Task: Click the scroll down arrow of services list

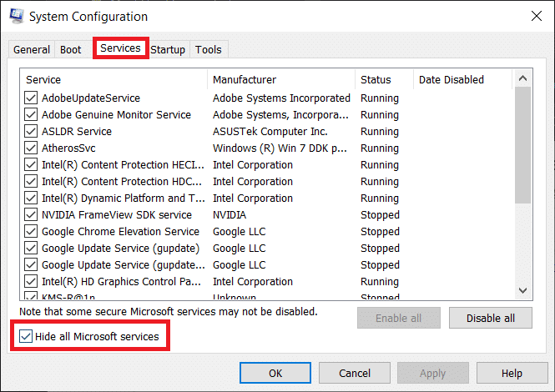Action: click(x=523, y=289)
